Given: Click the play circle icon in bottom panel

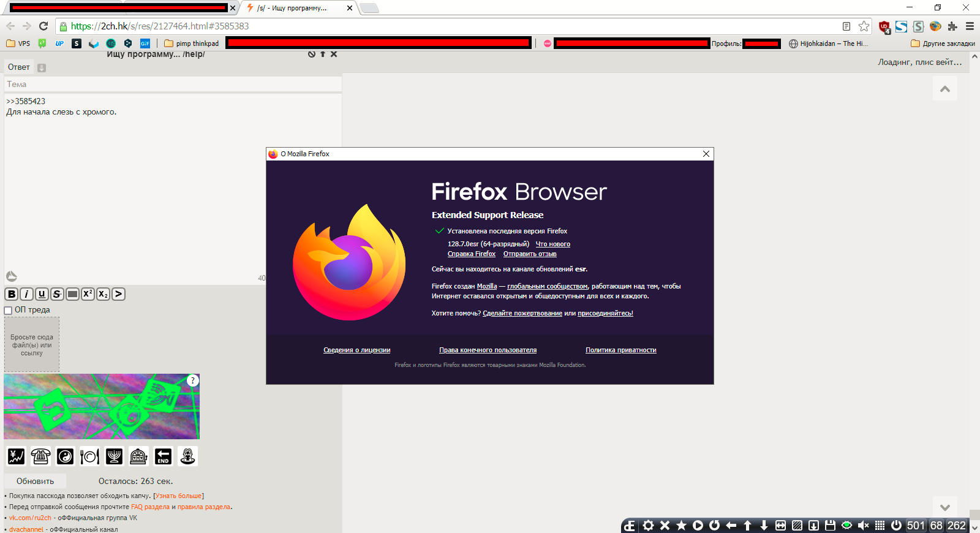Looking at the screenshot, I should (698, 526).
